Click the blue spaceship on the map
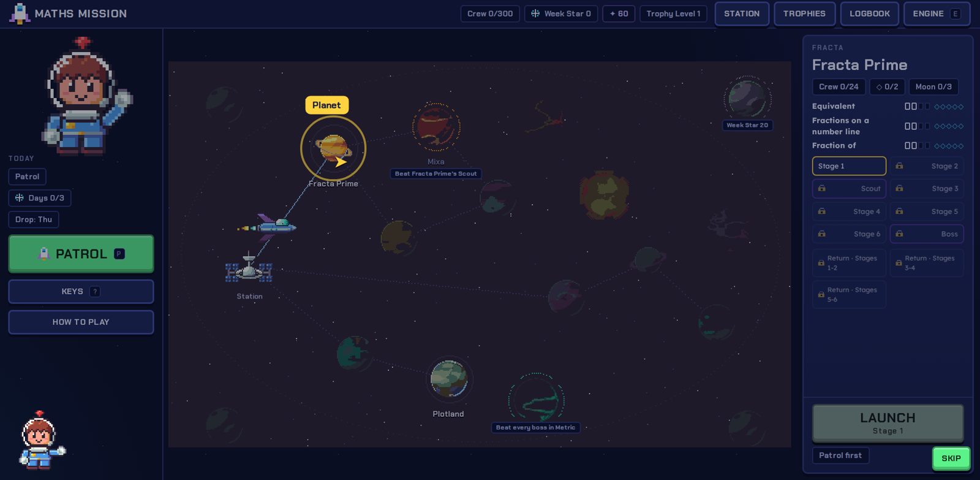 268,227
